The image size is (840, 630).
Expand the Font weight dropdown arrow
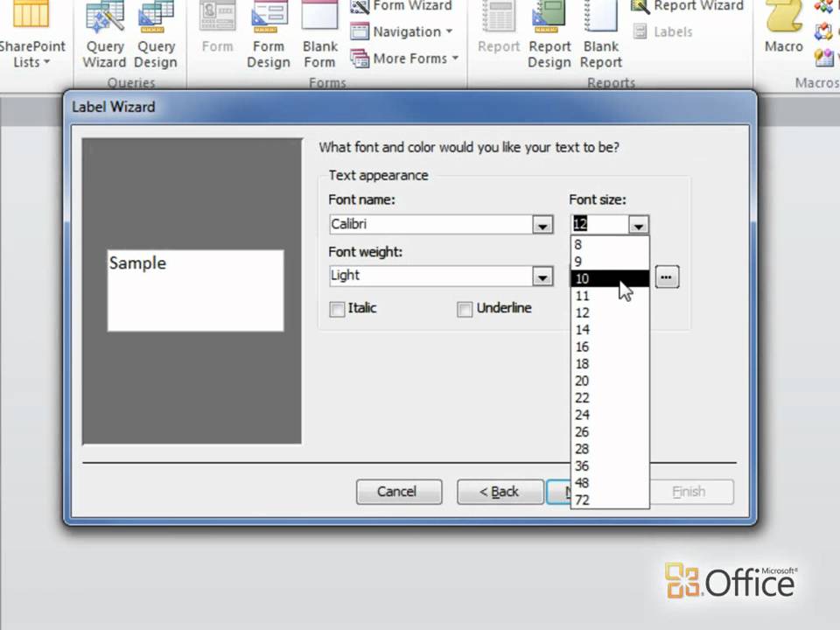pos(542,276)
